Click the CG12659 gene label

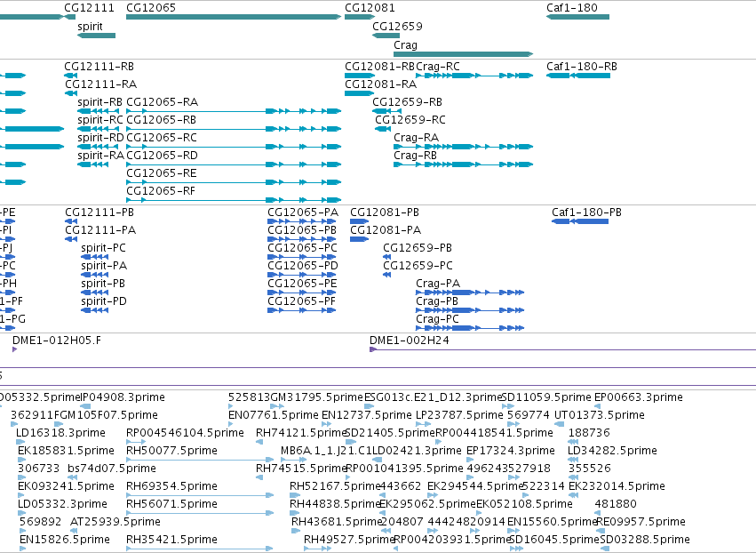coord(397,27)
